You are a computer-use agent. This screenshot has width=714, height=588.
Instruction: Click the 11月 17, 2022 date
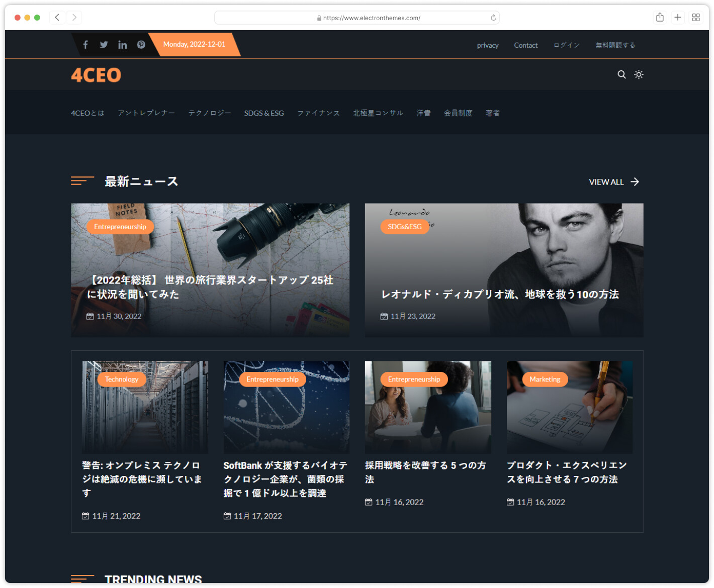253,516
